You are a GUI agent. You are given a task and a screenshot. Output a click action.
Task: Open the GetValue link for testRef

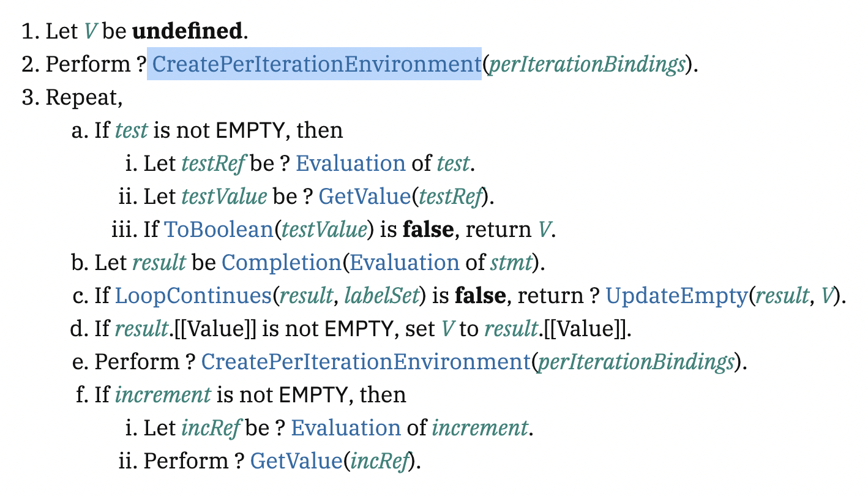pyautogui.click(x=364, y=197)
